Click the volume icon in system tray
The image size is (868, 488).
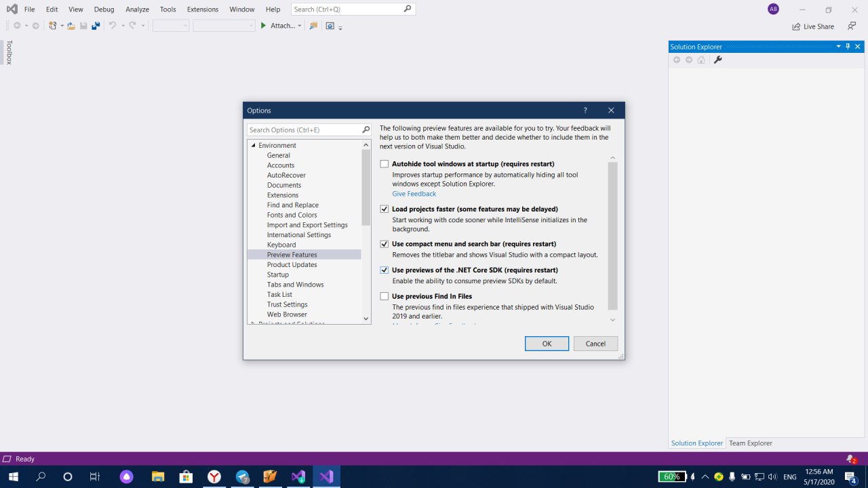772,476
